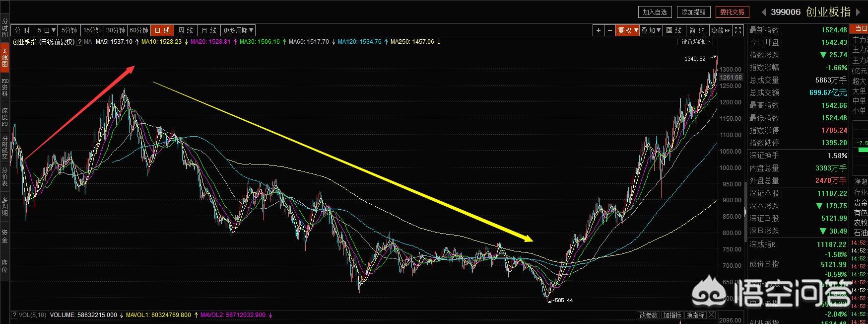Image resolution: width=868 pixels, height=324 pixels.
Task: Open 席位 in the left sidebar
Action: coord(5,265)
